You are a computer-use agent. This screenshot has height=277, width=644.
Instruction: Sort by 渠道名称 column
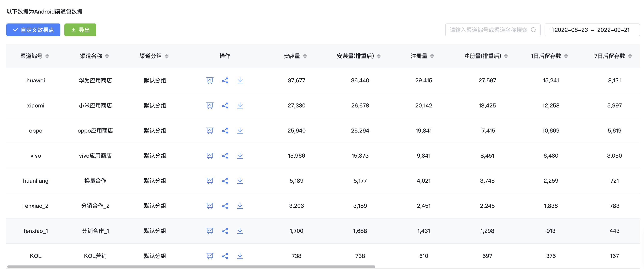click(x=107, y=56)
